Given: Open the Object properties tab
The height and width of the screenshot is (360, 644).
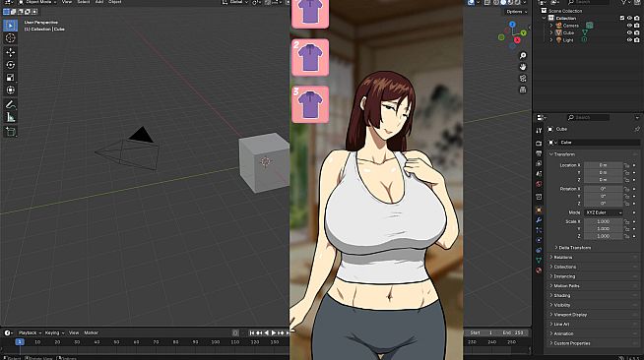Looking at the screenshot, I should [539, 210].
